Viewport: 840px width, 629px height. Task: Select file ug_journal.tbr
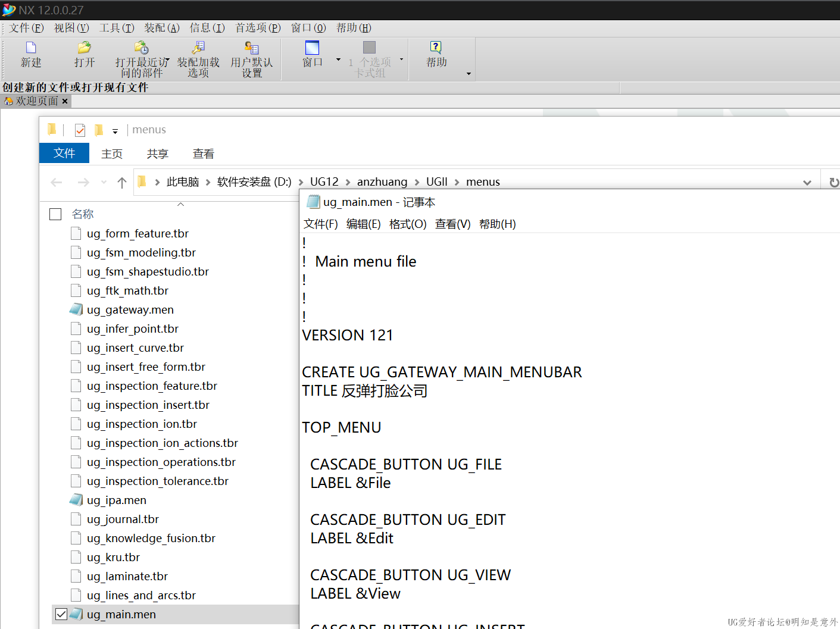click(123, 519)
